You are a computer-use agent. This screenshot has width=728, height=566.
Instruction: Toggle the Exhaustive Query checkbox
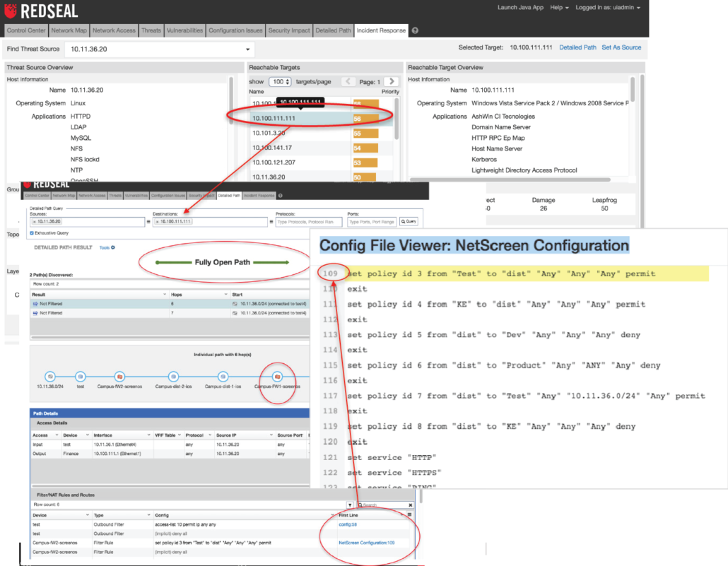pyautogui.click(x=32, y=233)
